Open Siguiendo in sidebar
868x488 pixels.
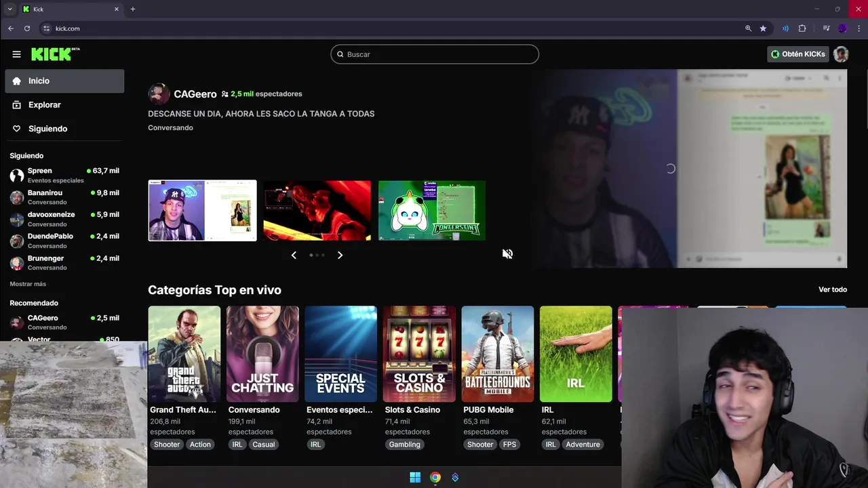tap(64, 129)
